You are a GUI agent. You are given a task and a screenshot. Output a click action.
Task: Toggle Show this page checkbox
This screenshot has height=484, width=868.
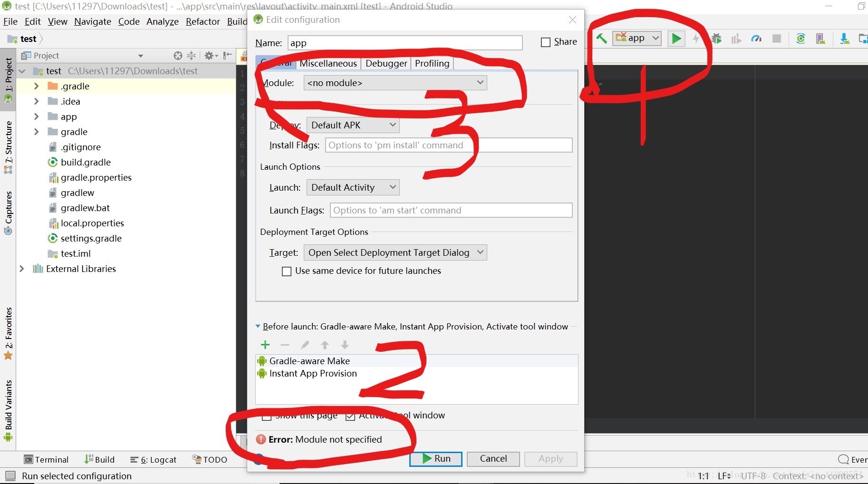pos(267,416)
